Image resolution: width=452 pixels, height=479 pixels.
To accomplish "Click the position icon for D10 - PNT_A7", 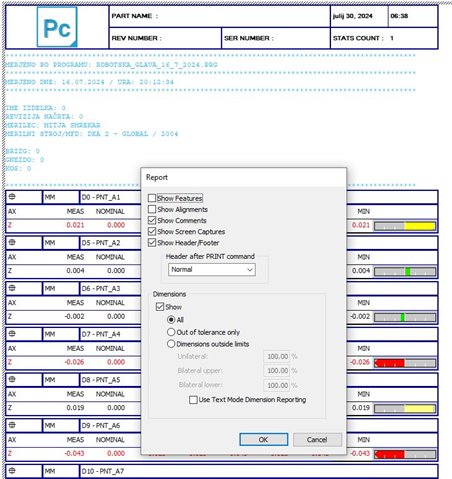I will pos(12,471).
